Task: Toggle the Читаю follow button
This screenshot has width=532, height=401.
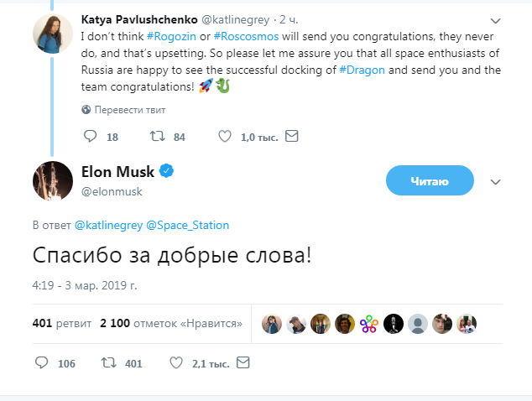Action: [430, 180]
